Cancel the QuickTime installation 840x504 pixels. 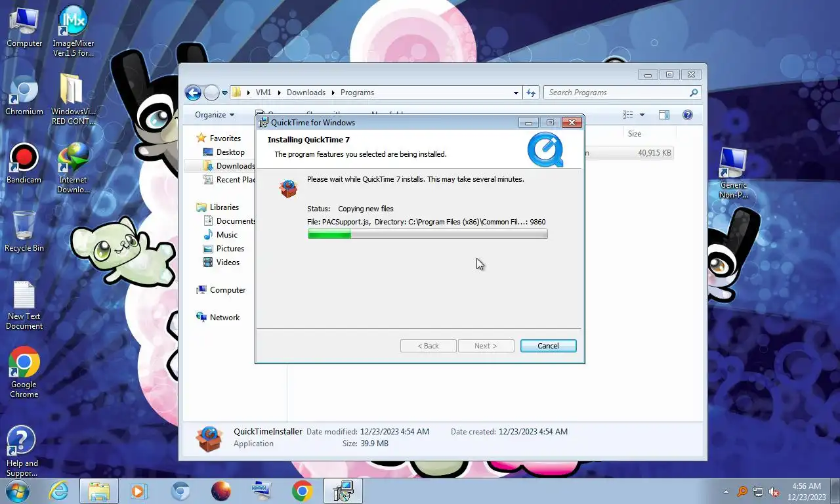pos(548,346)
